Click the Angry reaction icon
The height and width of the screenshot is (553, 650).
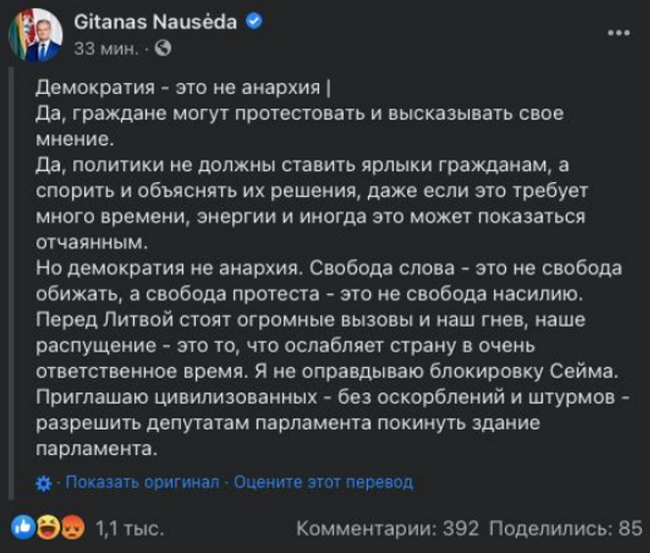coord(67,527)
